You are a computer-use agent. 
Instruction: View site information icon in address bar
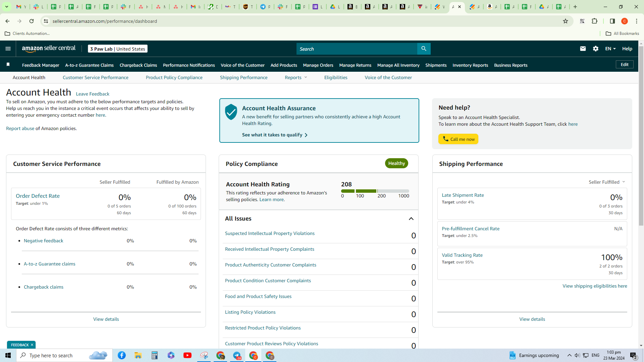tap(46, 21)
